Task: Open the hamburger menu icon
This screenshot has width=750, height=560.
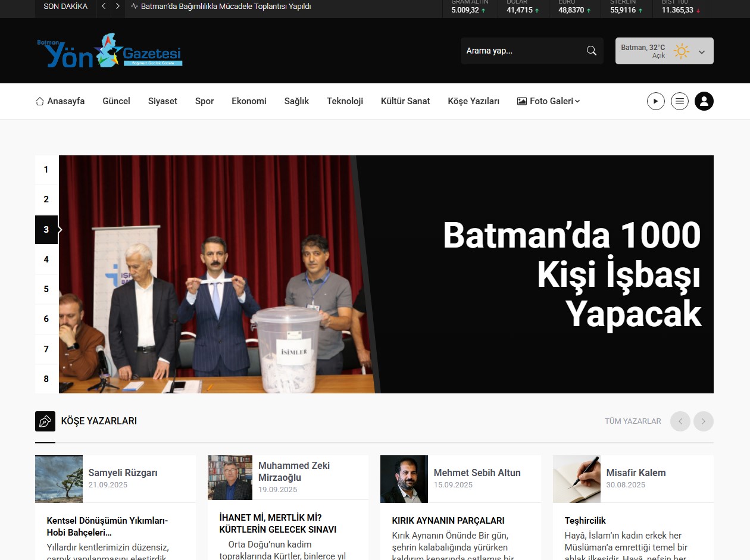Action: (x=680, y=101)
